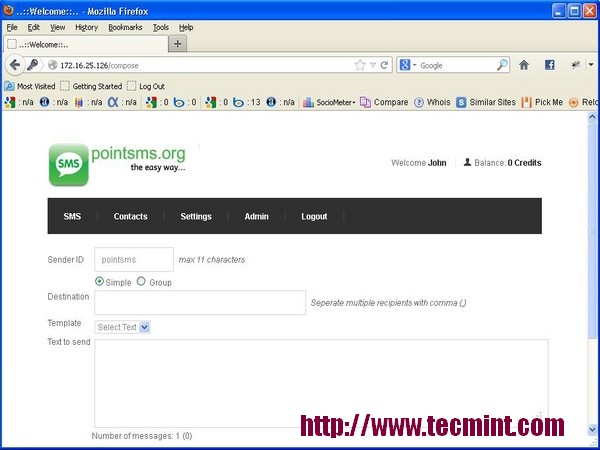Open the Google search engine dropdown
Screen dimensions: 600x450
(415, 65)
